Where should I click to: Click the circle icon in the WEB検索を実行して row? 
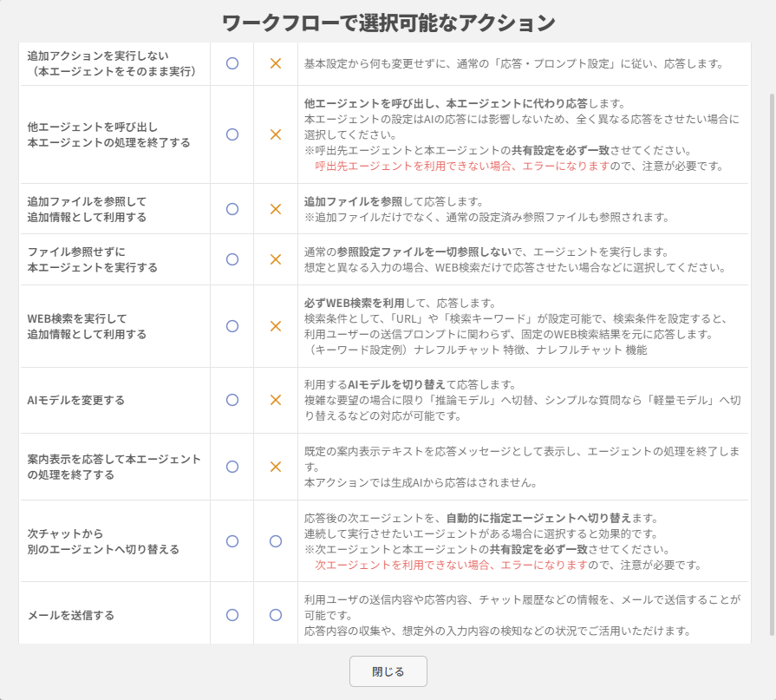click(231, 326)
